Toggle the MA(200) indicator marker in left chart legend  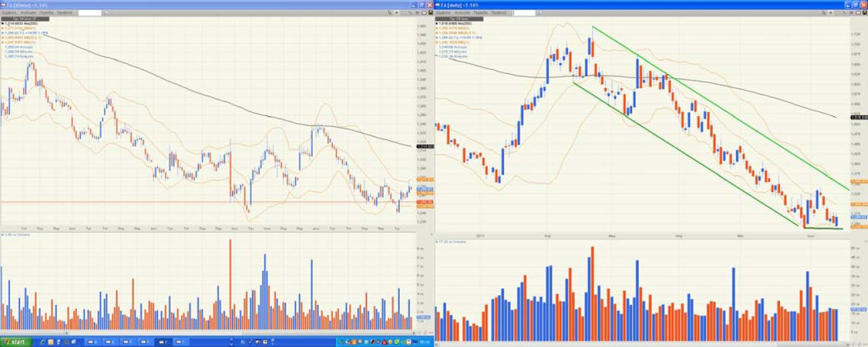[x=3, y=25]
